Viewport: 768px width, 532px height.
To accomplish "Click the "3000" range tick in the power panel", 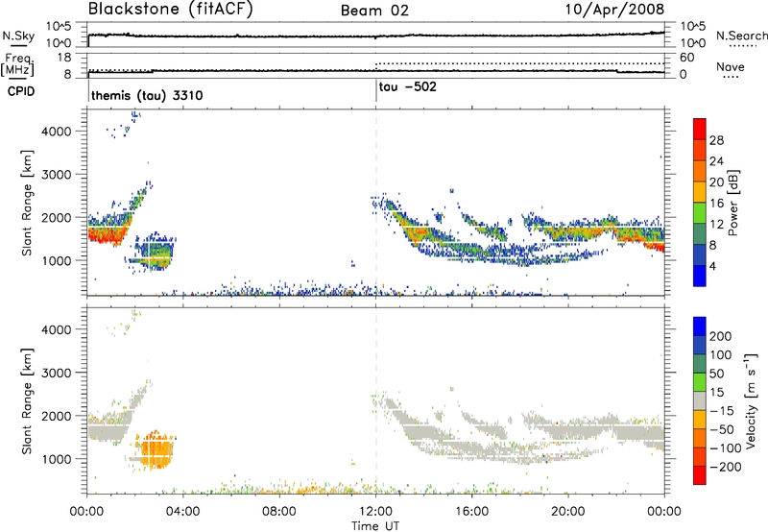I will (56, 175).
